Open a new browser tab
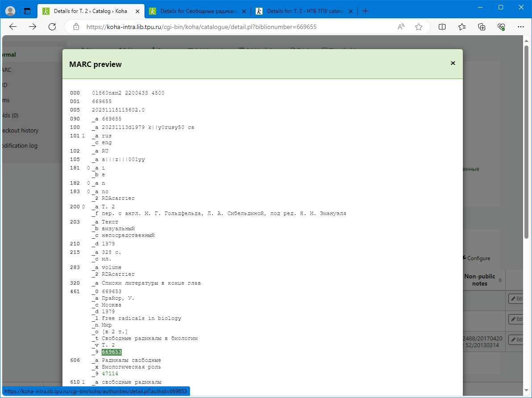The image size is (532, 398). pos(366,11)
